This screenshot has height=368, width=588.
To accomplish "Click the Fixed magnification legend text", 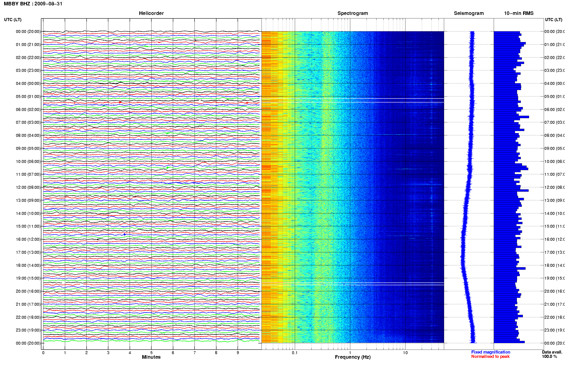I will coord(491,352).
